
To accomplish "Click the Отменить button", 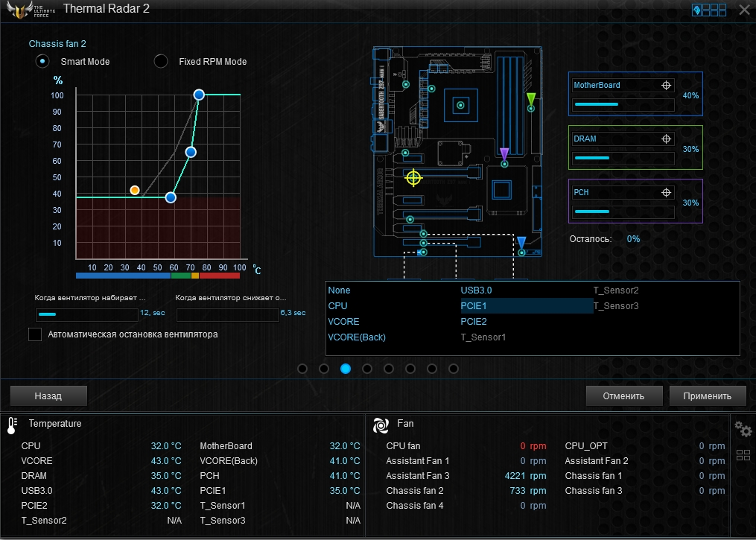I will (x=624, y=396).
